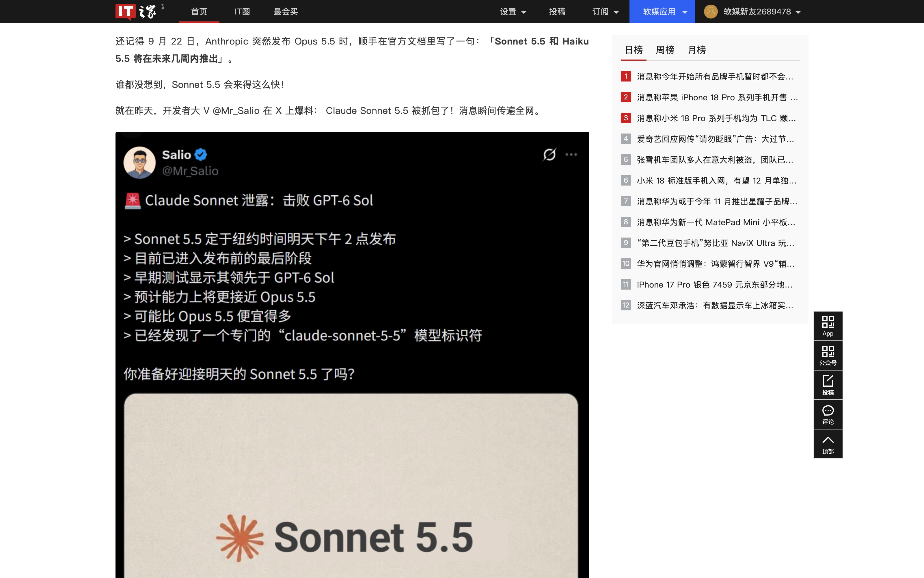Click the 投稿 edit icon in side toolbar

tap(828, 385)
